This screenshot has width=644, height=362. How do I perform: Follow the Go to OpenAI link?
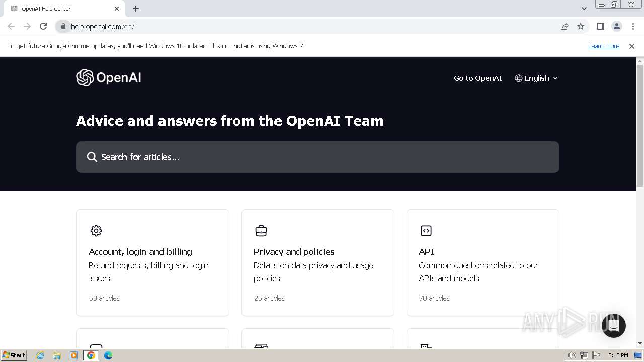coord(477,78)
